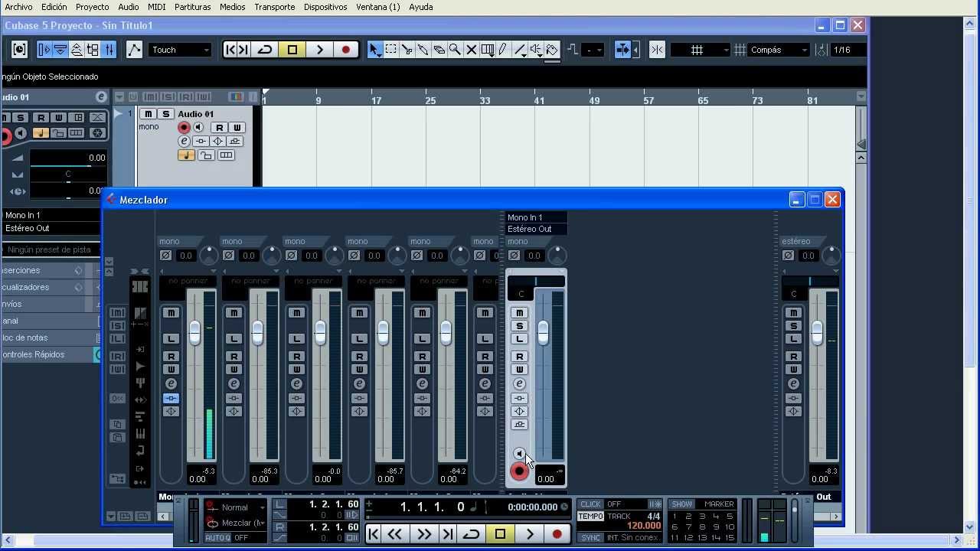Select the Eraser tool in toolbar
This screenshot has width=980, height=551.
pos(439,50)
